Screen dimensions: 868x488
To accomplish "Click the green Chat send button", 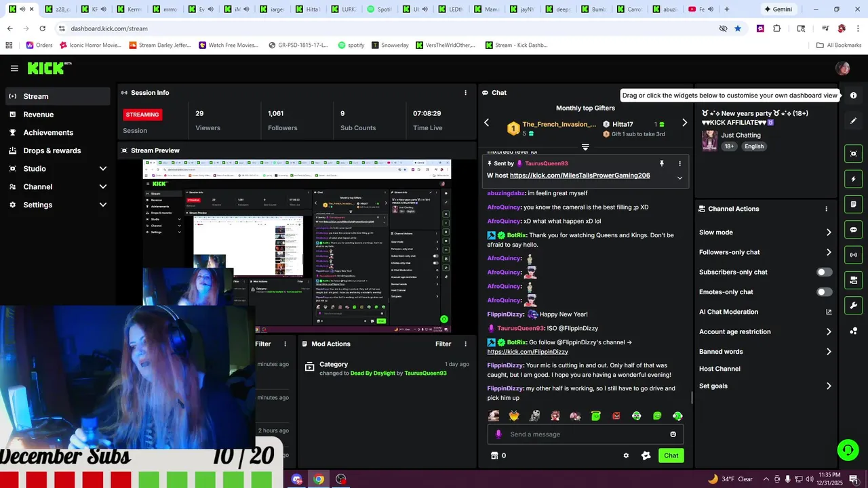I will pyautogui.click(x=671, y=455).
